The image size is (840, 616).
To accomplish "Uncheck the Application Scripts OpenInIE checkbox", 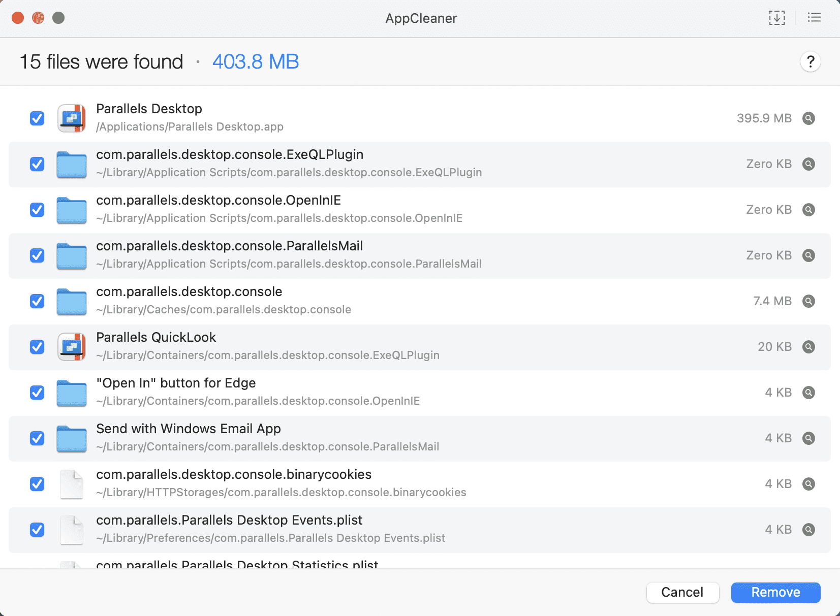I will (x=37, y=210).
